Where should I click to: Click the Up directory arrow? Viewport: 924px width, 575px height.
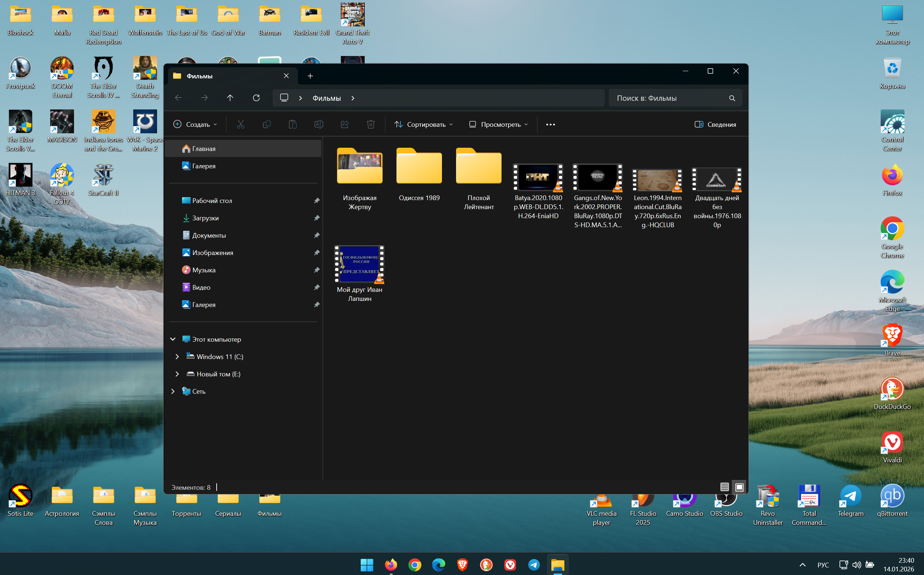tap(230, 98)
